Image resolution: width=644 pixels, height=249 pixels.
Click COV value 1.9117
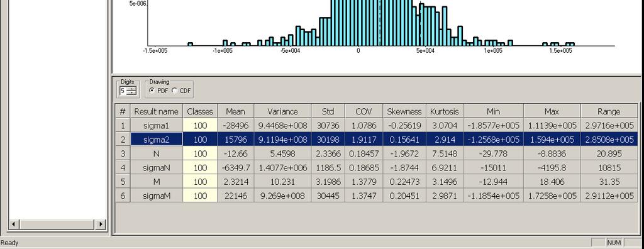pos(364,140)
